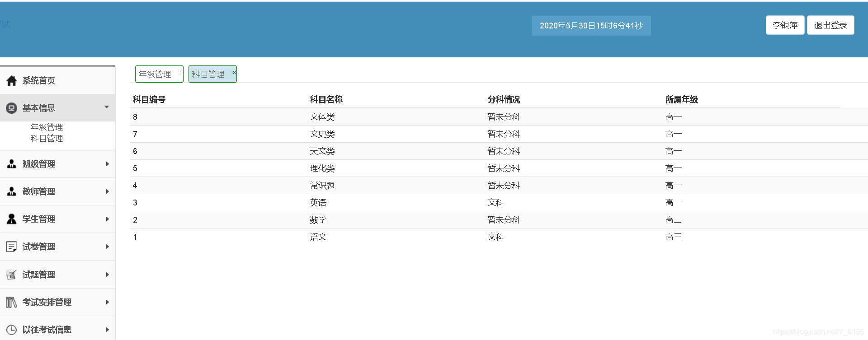Click 文科 in the 语文 row
868x340 pixels.
click(495, 237)
